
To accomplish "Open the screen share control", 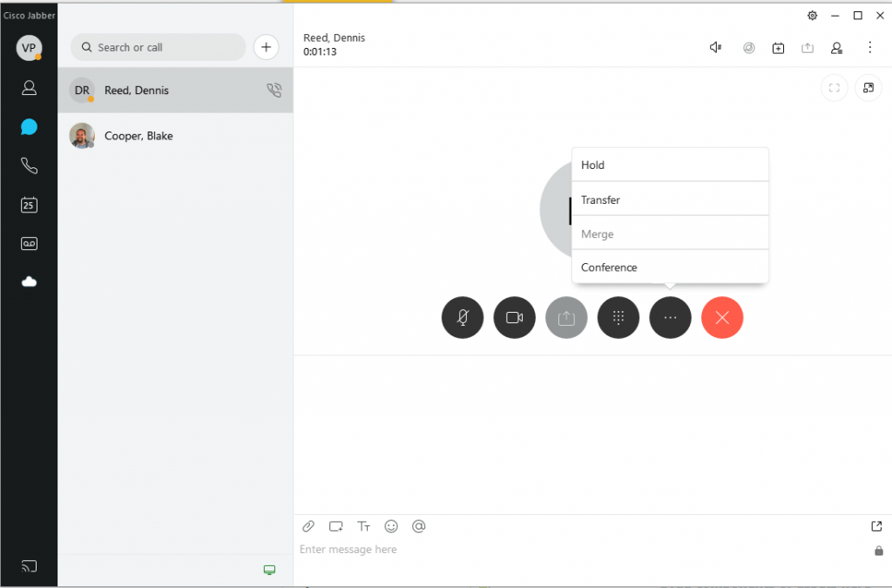I will click(566, 317).
